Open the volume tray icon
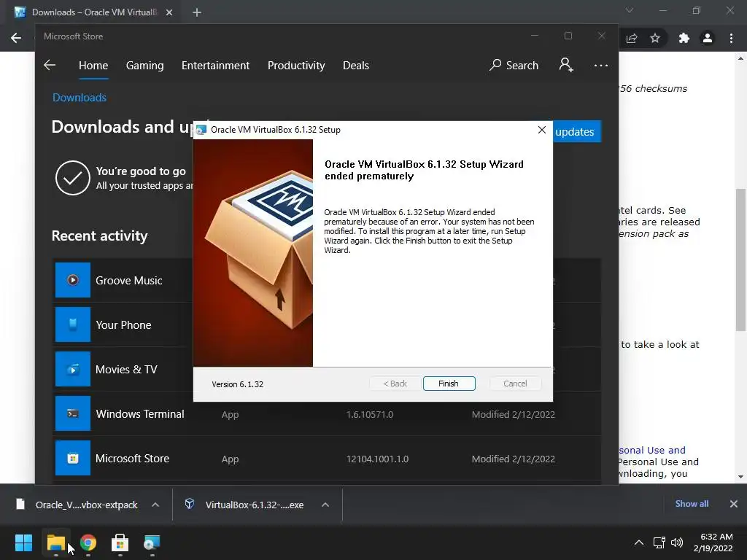This screenshot has width=747, height=560. [x=676, y=542]
